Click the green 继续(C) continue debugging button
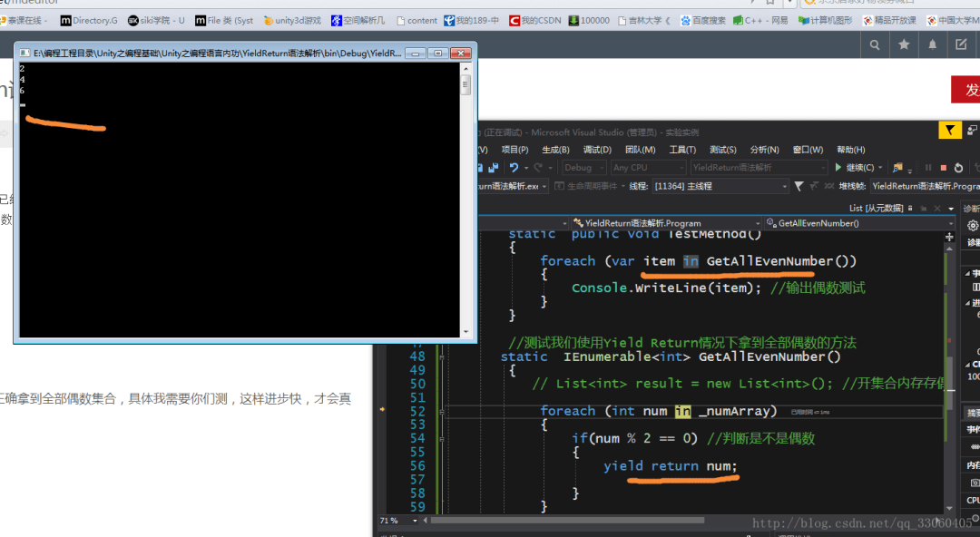 [x=848, y=168]
